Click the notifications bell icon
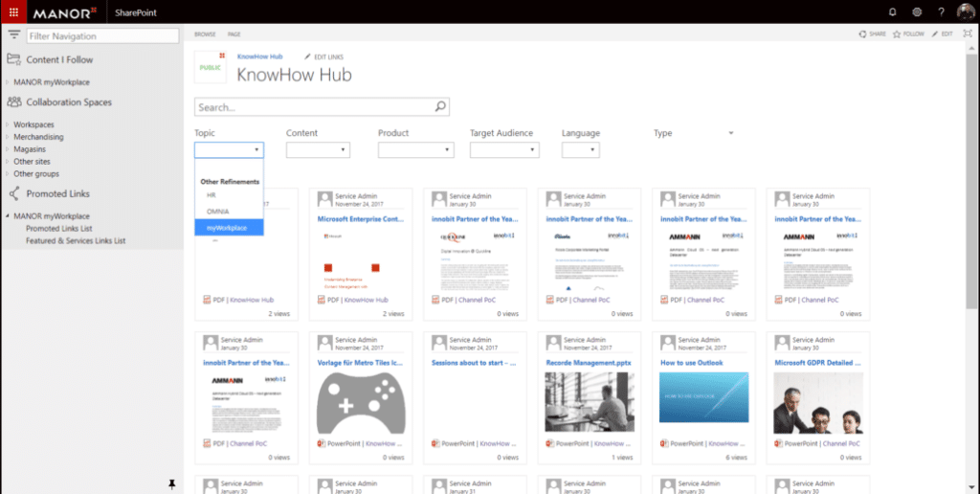Screen dimensions: 980x494 (x=893, y=11)
